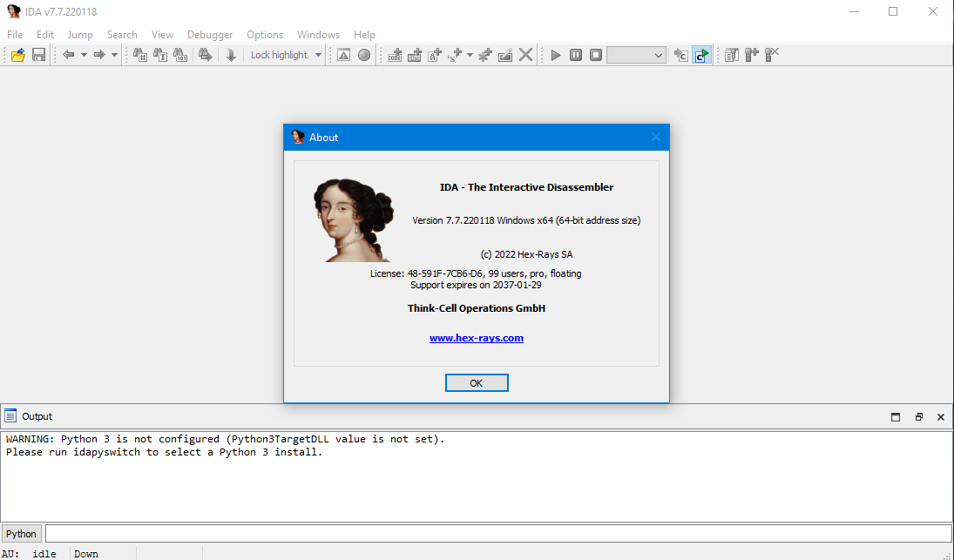The width and height of the screenshot is (954, 560).
Task: Close the Output panel
Action: (x=941, y=416)
